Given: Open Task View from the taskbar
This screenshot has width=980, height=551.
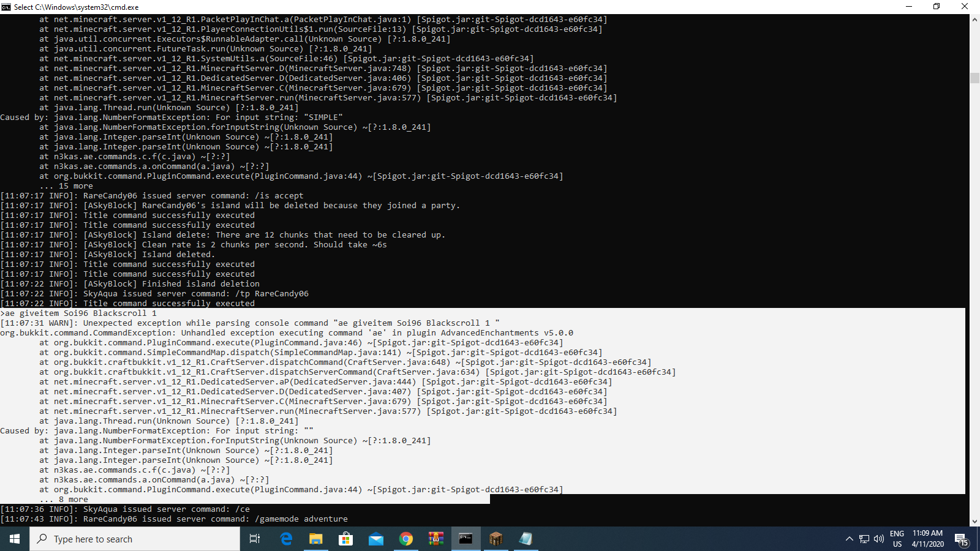Looking at the screenshot, I should pos(255,539).
